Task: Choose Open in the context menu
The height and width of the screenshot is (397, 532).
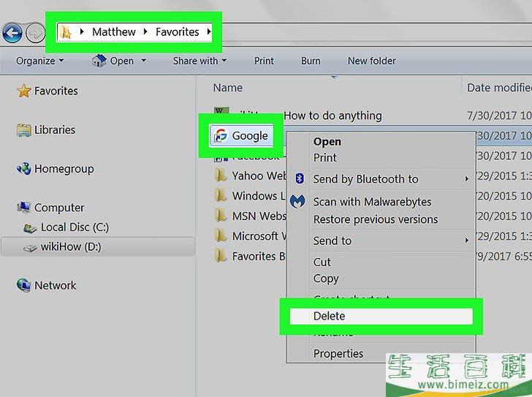Action: [327, 142]
